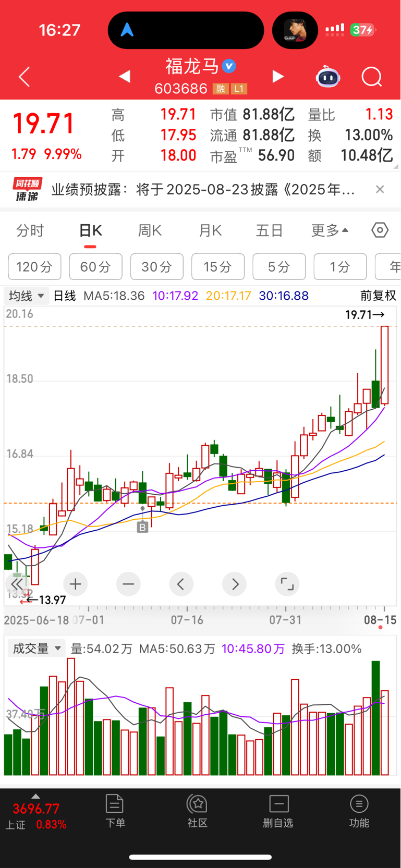401x868 pixels.
Task: Tap the L1 quote level badge
Action: coord(239,89)
